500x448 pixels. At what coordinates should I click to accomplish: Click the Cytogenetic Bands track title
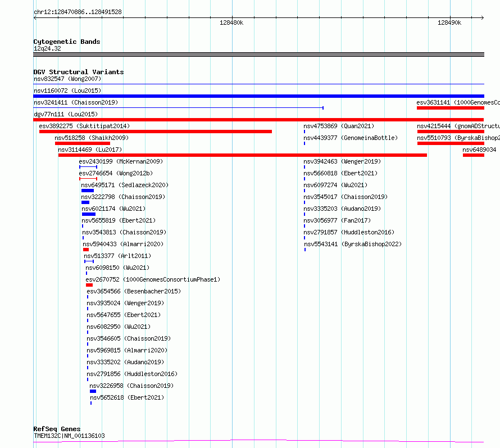67,42
